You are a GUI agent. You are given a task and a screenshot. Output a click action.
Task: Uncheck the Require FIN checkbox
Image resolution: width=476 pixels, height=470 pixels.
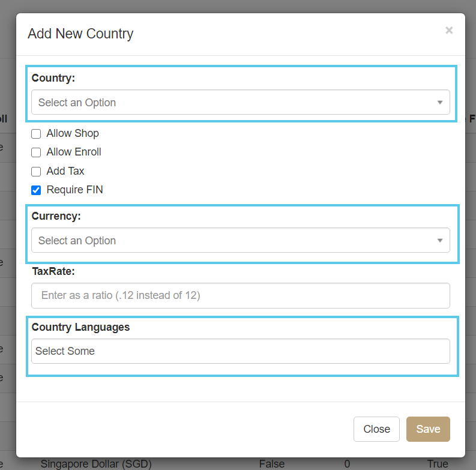click(36, 190)
